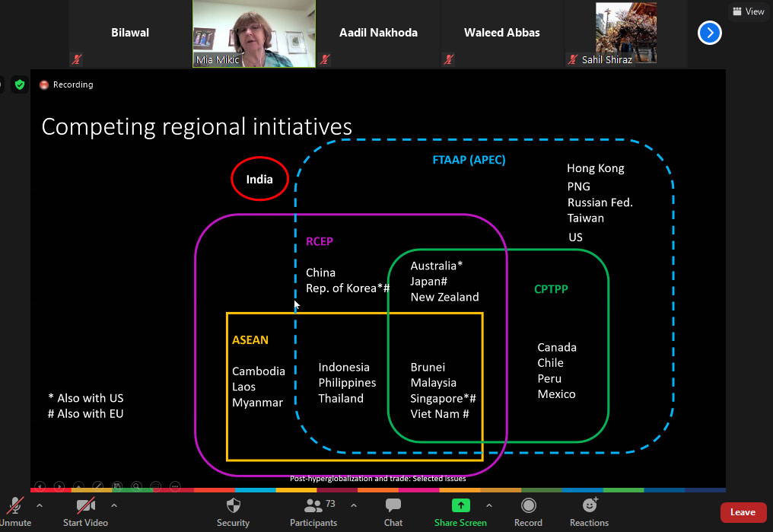This screenshot has width=773, height=532.
Task: Click the '* Also with US' footnote
Action: (85, 398)
